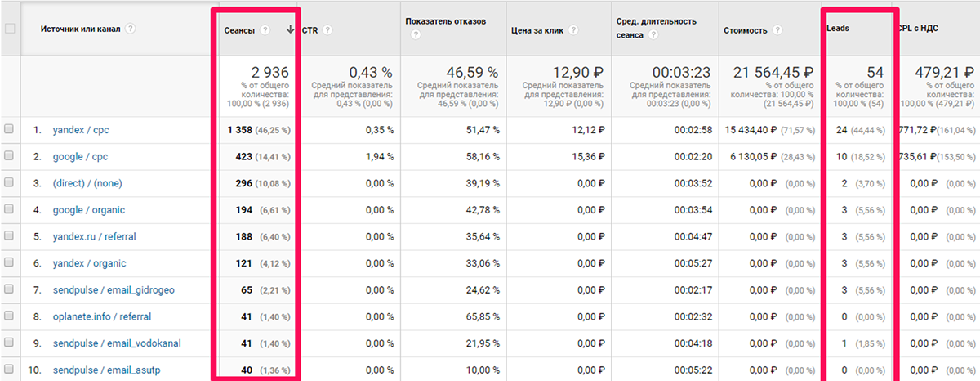Screen dimensions: 980x381
Task: Sort by the Сеансы column header
Action: pos(240,30)
